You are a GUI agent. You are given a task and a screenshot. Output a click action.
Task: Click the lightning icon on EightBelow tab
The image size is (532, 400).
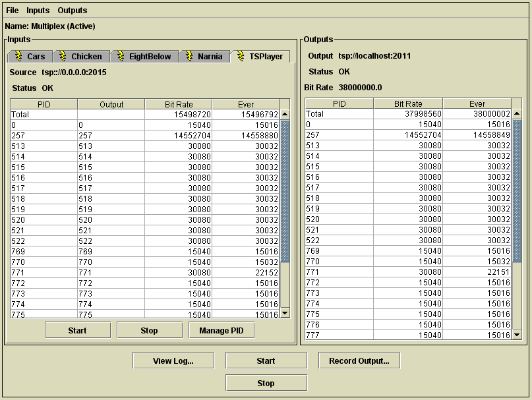coord(121,56)
